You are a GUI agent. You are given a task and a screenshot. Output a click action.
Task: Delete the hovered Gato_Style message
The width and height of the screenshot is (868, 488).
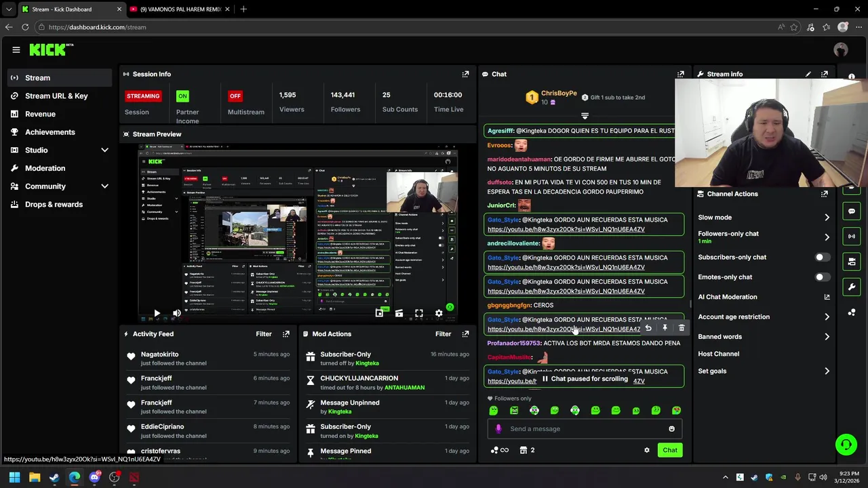682,328
